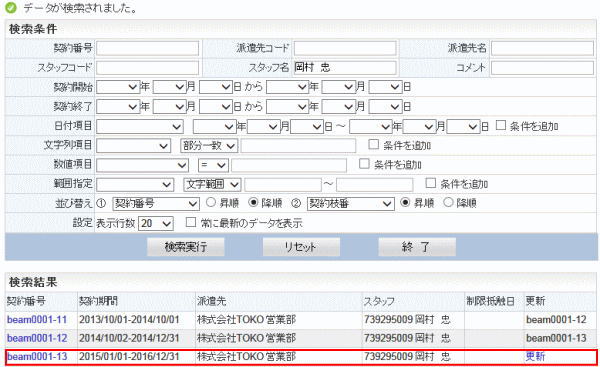Open contract link beam0001-13
The image size is (600, 367).
coord(37,357)
